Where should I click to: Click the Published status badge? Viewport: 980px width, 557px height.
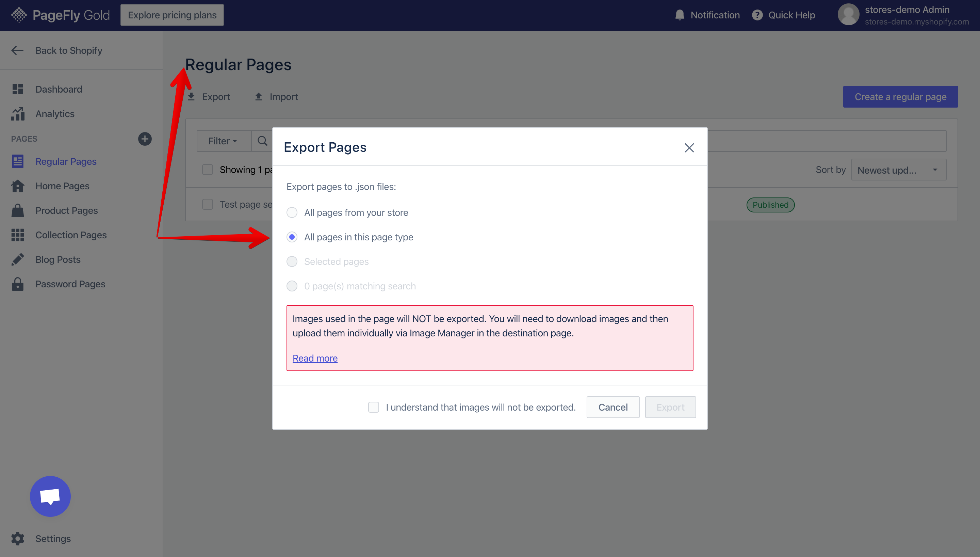click(x=770, y=205)
